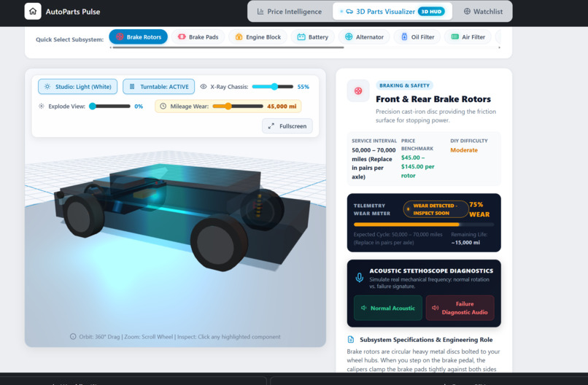Viewport: 588px width, 385px height.
Task: Click the right arrow of the subsystem scrollbar
Action: (x=499, y=47)
